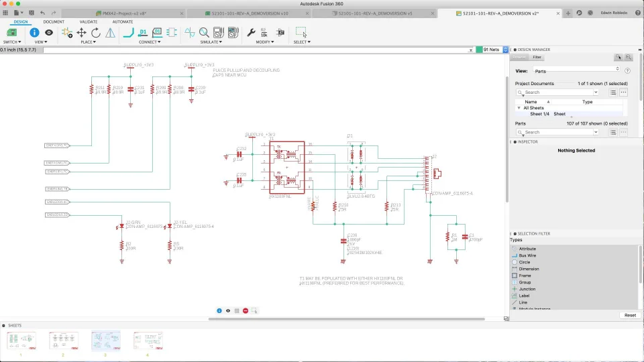
Task: Collapse the All Sheets tree node
Action: [x=519, y=108]
